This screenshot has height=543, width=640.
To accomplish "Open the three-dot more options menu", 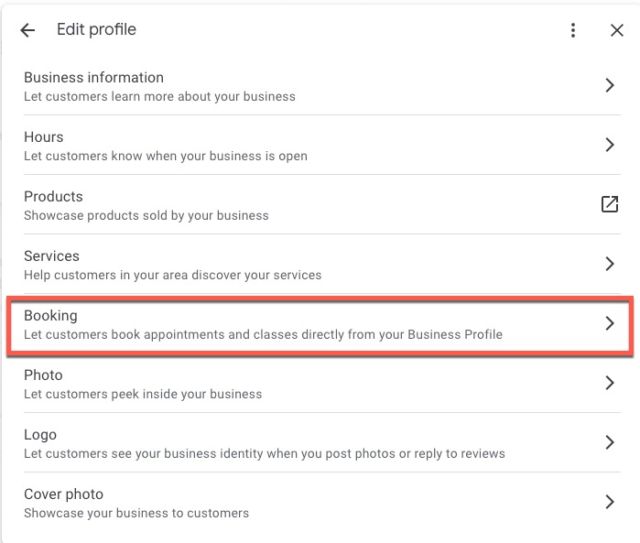I will (x=573, y=31).
